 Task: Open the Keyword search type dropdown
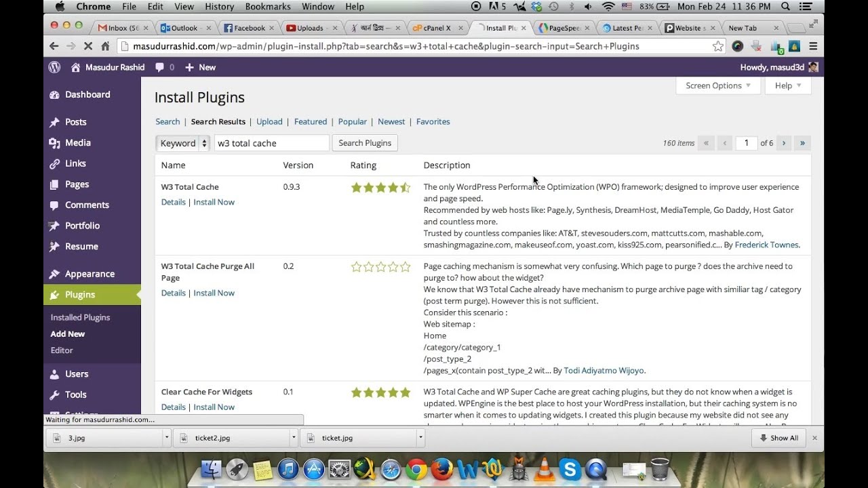click(x=183, y=143)
